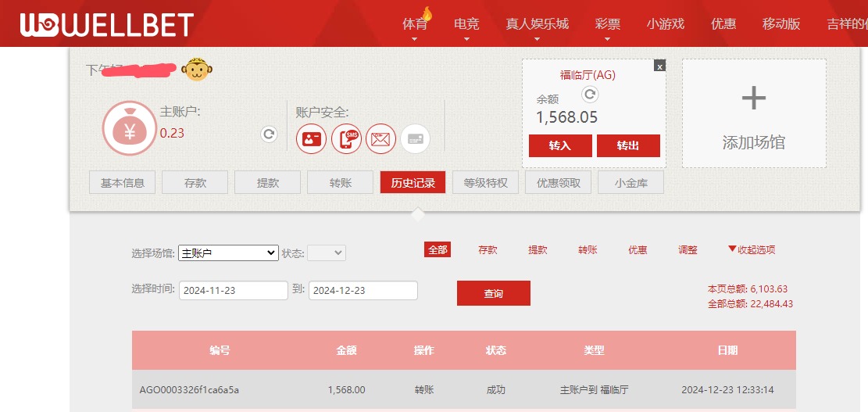
Task: Refresh the 福临厅(AG) balance
Action: click(x=591, y=95)
